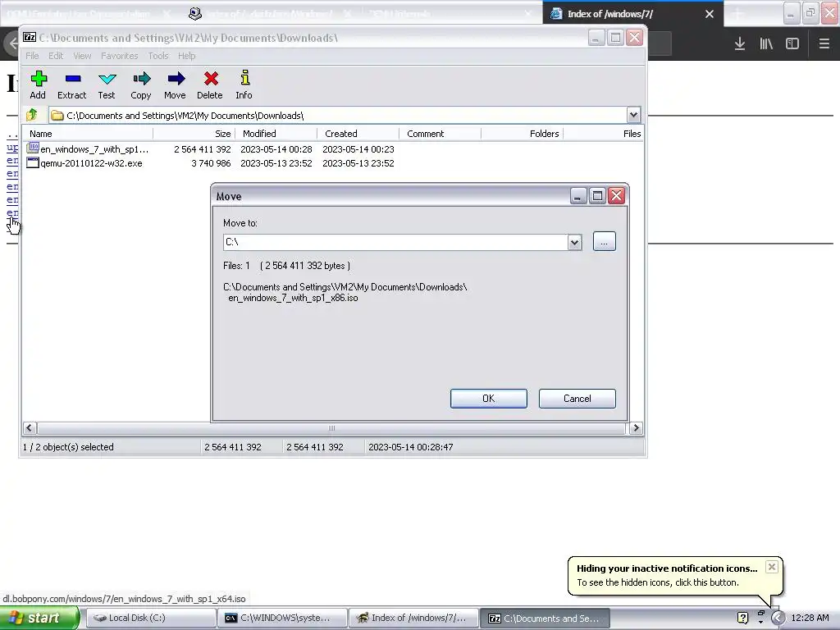This screenshot has width=840, height=630.
Task: Click the taskbar clock showing 12:28 AM
Action: [x=810, y=618]
